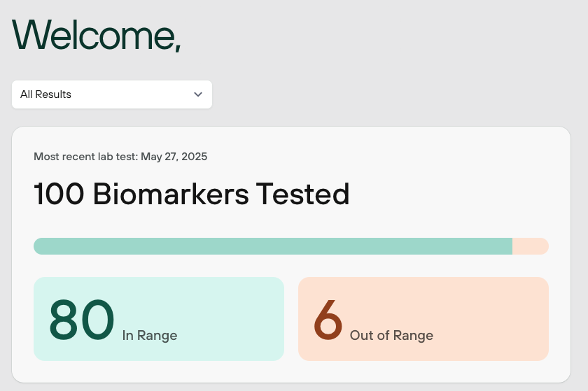Image resolution: width=588 pixels, height=391 pixels.
Task: Click the peach out-of-range segment of progress bar
Action: coord(531,246)
